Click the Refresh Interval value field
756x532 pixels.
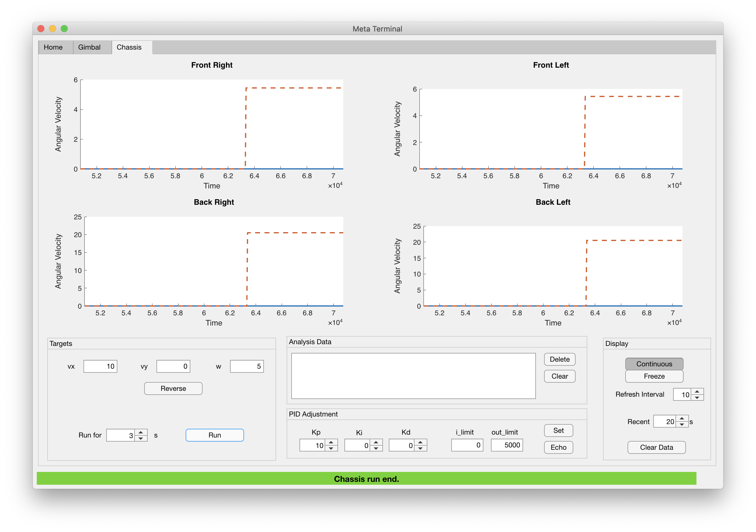coord(682,394)
